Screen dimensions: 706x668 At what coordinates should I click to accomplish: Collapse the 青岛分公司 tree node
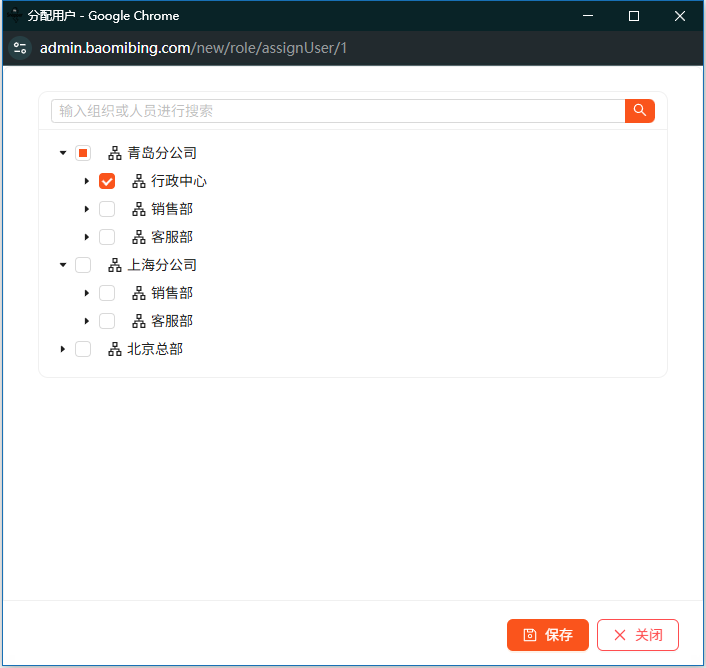(63, 153)
